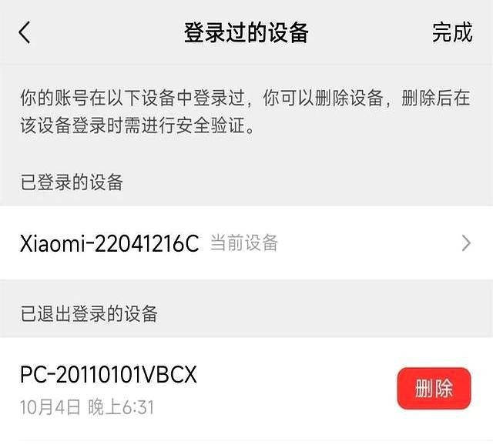Tap the 已登录的设备 section header
This screenshot has height=448, width=493.
click(x=72, y=182)
